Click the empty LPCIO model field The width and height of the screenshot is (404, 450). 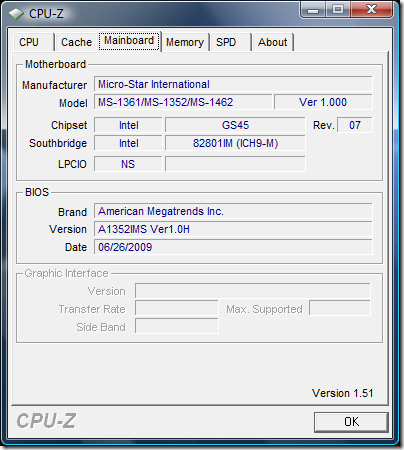click(235, 164)
